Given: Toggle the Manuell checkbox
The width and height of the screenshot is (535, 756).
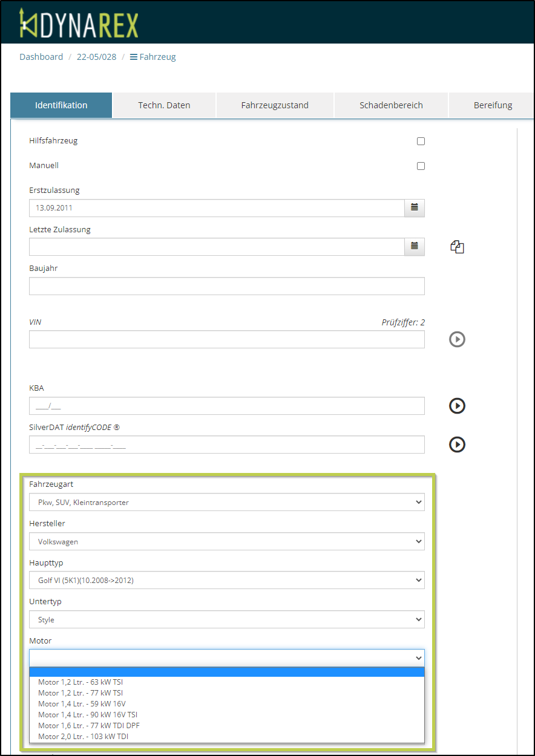Looking at the screenshot, I should click(x=421, y=166).
